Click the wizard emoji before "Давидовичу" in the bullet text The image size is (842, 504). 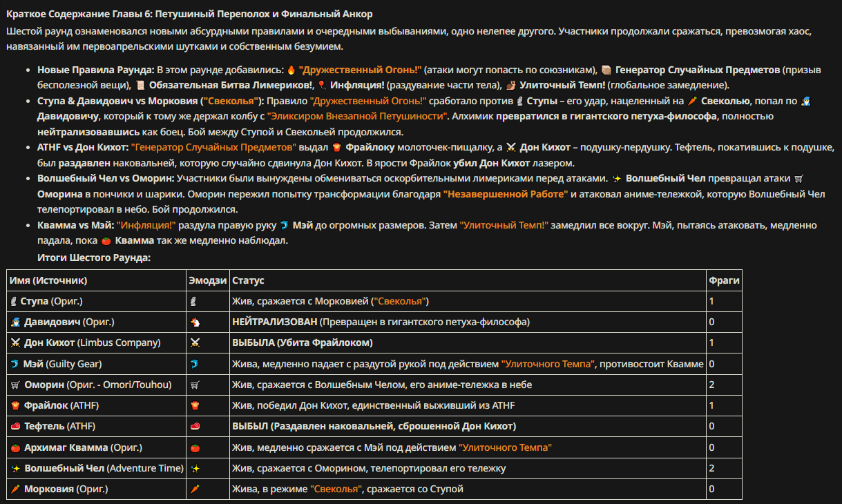[x=805, y=101]
